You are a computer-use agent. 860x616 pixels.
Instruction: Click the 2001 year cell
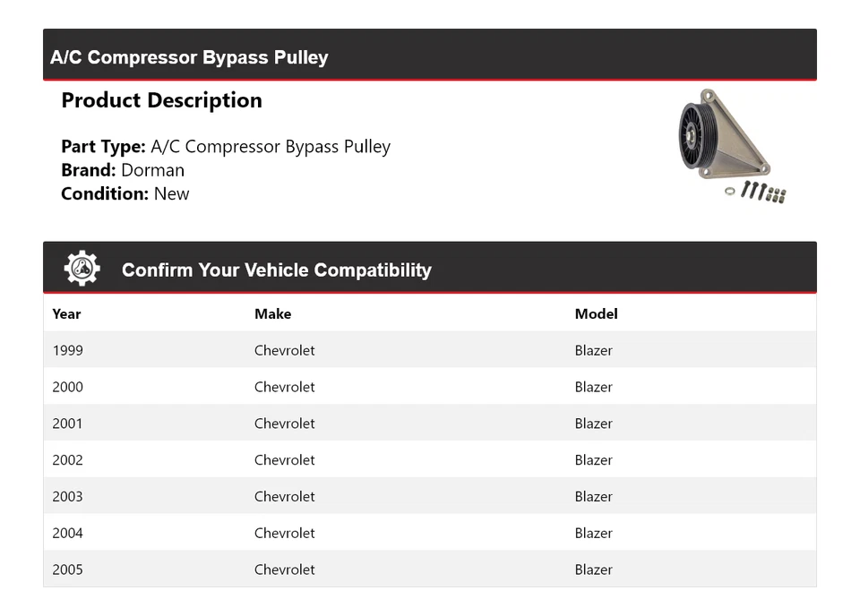(x=67, y=423)
